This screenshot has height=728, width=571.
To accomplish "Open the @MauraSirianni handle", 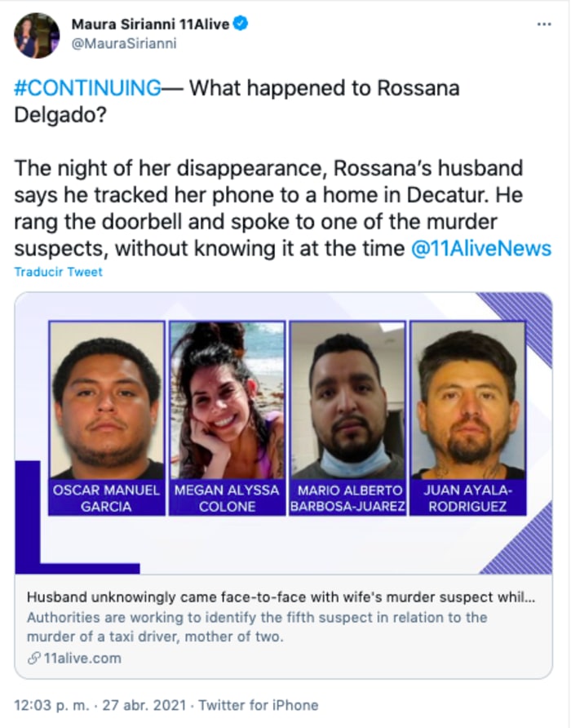I will (x=124, y=43).
